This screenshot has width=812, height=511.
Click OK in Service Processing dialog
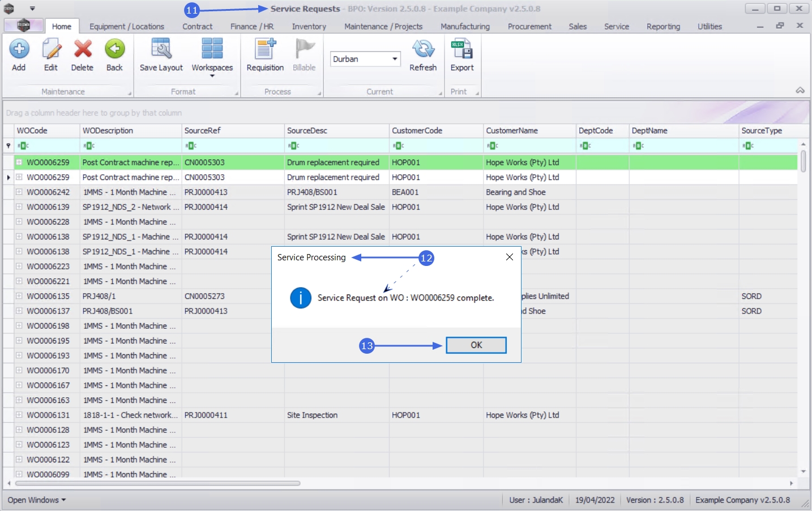point(476,345)
